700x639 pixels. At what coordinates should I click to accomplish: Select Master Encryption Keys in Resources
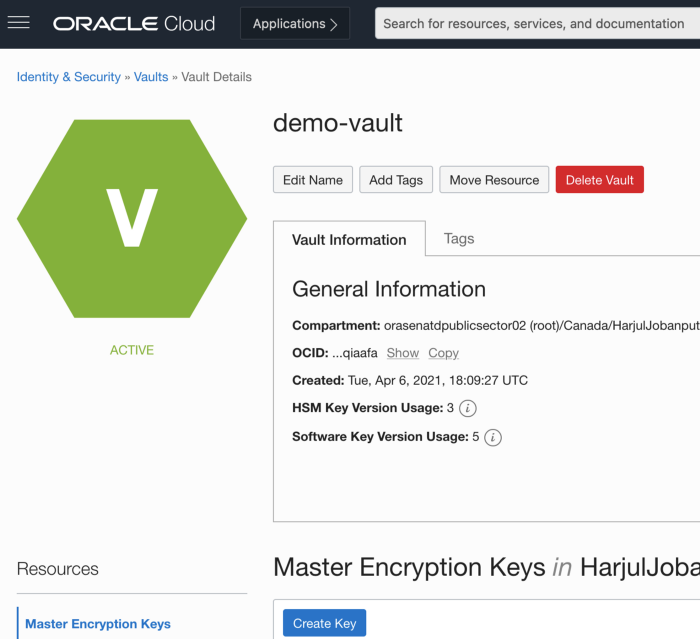coord(98,624)
